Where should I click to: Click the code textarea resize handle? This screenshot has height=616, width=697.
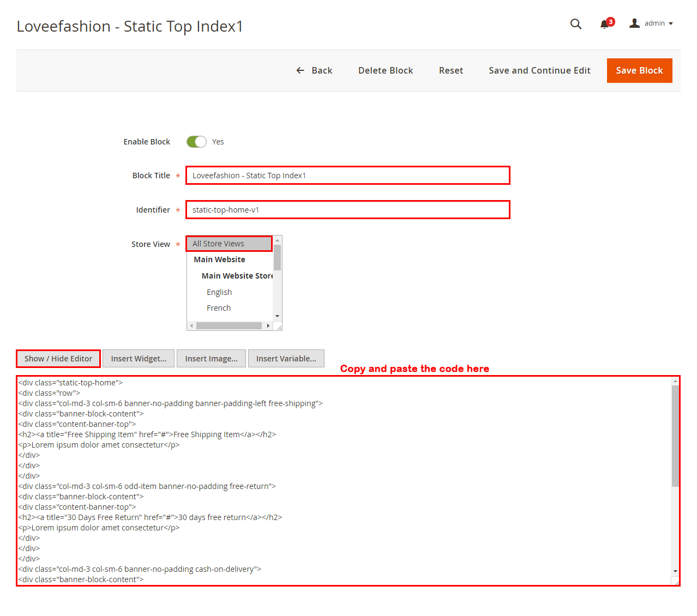676,582
